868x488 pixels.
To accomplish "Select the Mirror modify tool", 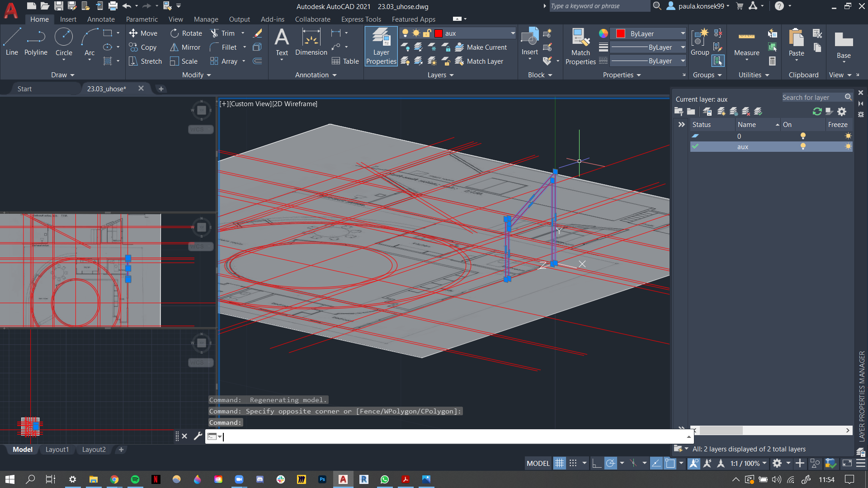I will (186, 47).
